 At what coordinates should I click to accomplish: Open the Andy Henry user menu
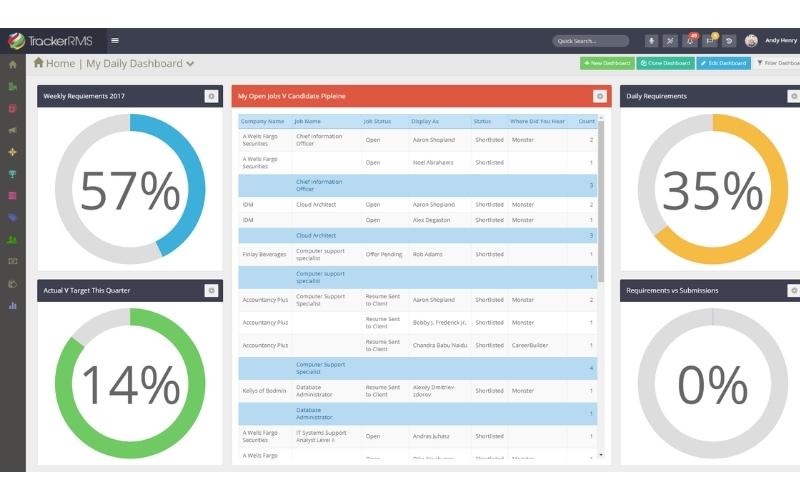tap(780, 41)
